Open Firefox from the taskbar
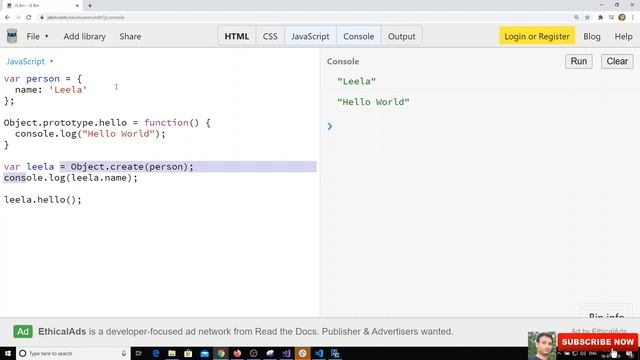 click(237, 353)
